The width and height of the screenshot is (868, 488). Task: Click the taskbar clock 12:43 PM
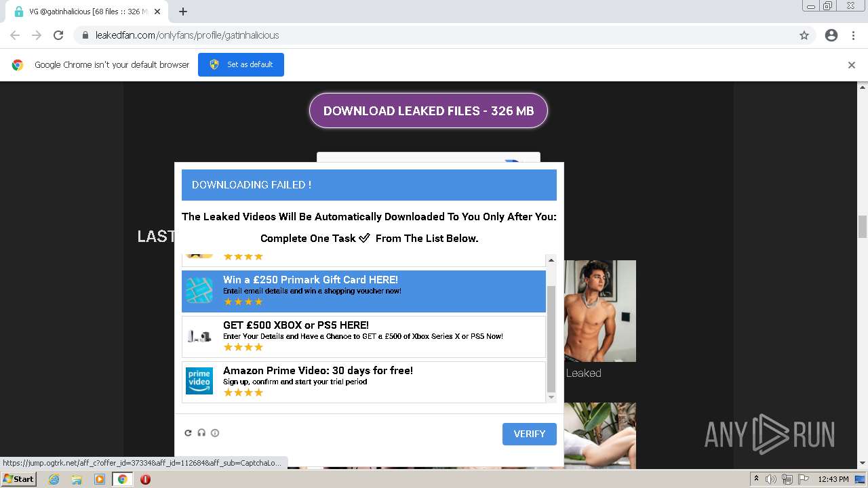pos(833,479)
